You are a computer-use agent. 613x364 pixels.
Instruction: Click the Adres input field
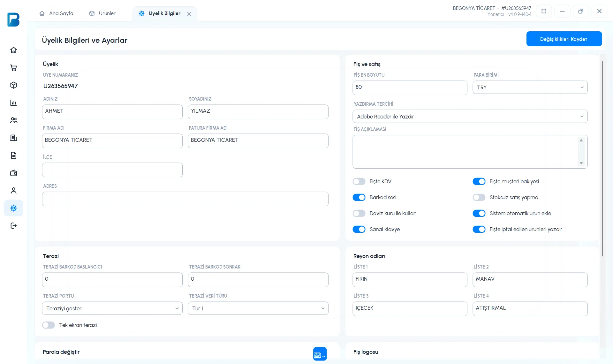tap(185, 199)
